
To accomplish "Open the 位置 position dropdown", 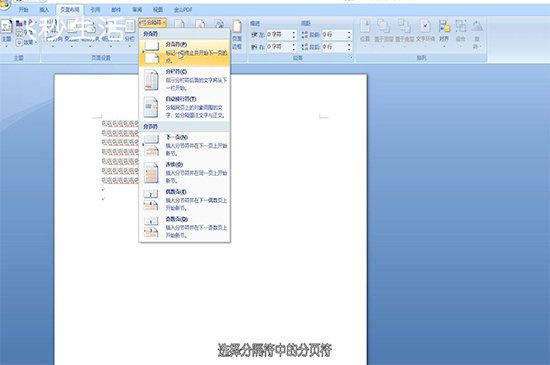I will 365,33.
